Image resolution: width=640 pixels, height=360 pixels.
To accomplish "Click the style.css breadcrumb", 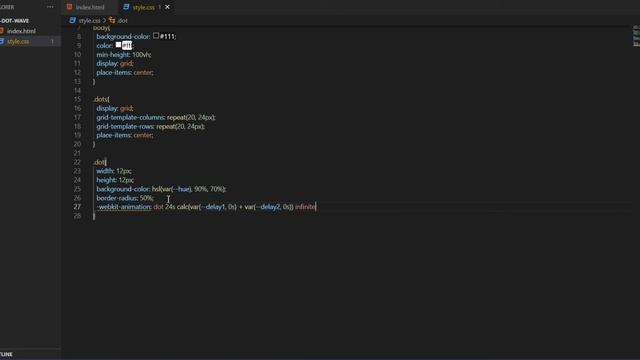I will pyautogui.click(x=89, y=20).
